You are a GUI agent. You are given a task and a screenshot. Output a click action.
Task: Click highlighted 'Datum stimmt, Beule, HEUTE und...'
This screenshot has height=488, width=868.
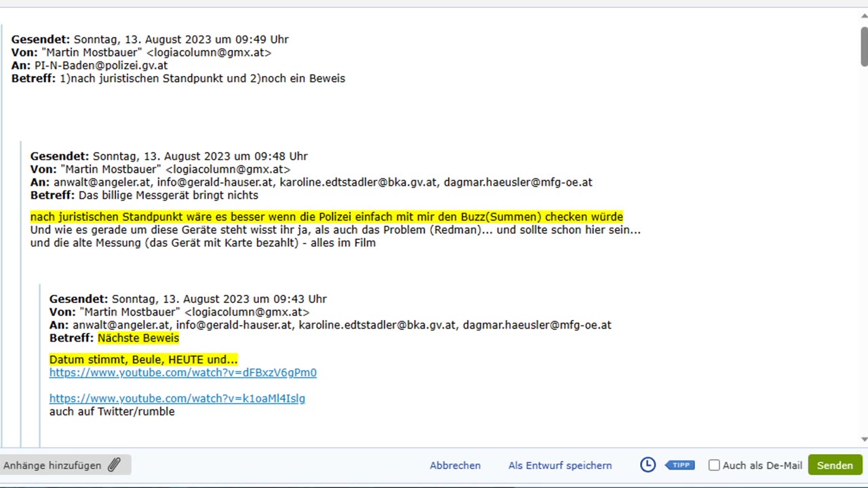pos(144,360)
